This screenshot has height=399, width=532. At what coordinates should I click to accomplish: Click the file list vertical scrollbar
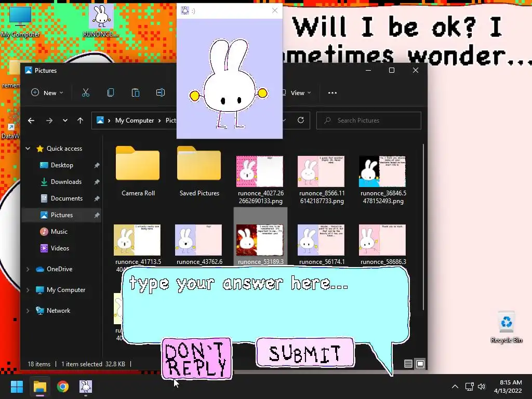423,228
